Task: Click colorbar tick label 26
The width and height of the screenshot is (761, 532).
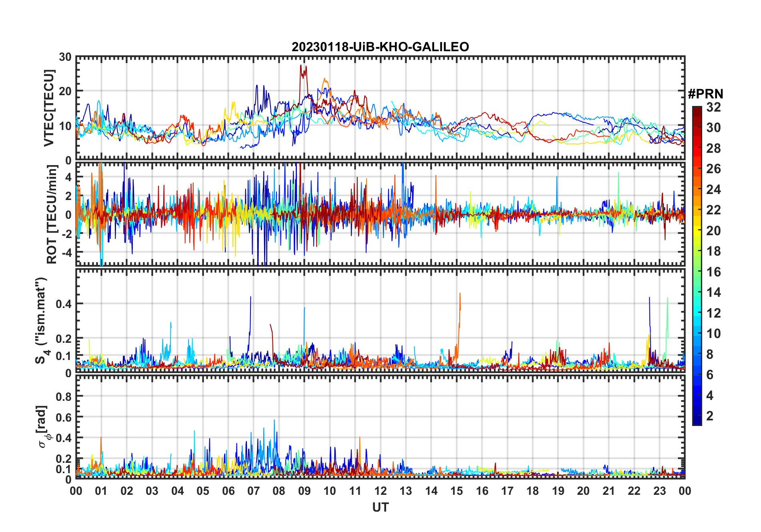Action: (x=713, y=169)
